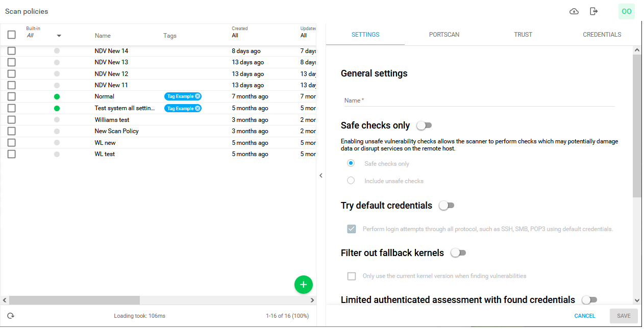Click the refresh icon in the bottom bar
Image resolution: width=644 pixels, height=329 pixels.
pyautogui.click(x=11, y=316)
